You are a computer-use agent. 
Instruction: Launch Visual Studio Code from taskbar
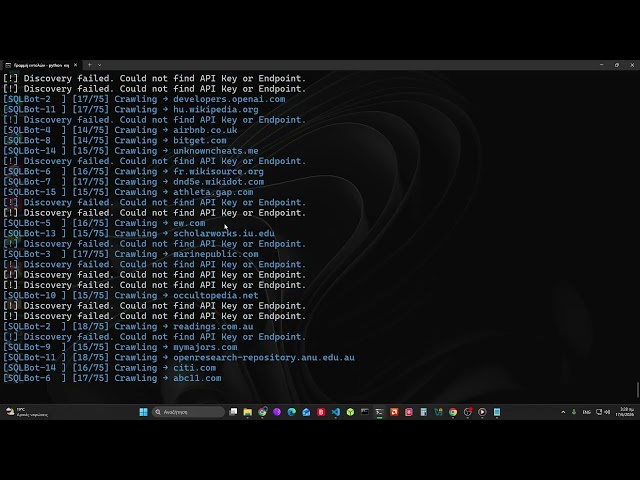point(336,412)
